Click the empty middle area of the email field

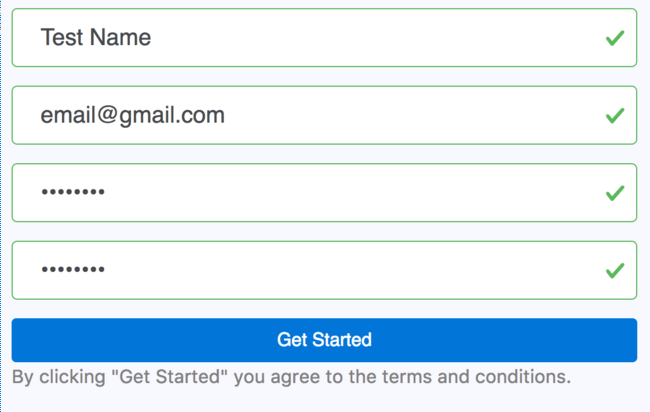(400, 116)
